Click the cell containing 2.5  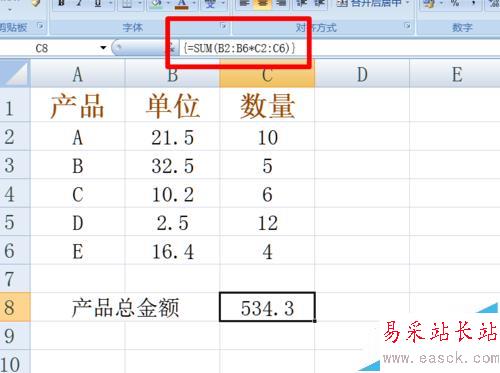click(x=172, y=222)
